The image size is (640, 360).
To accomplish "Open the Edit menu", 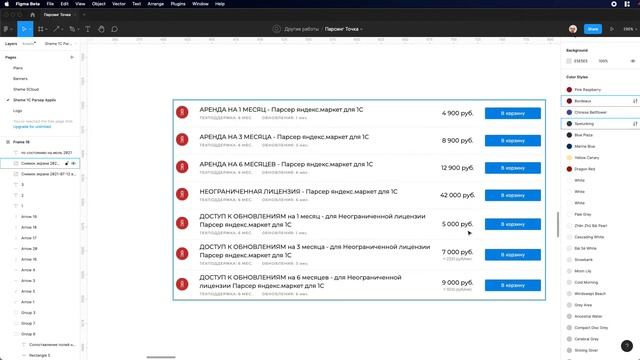I will [x=64, y=4].
